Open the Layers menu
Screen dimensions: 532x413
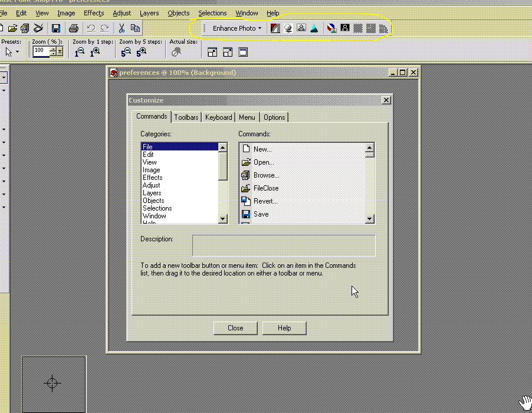click(149, 13)
